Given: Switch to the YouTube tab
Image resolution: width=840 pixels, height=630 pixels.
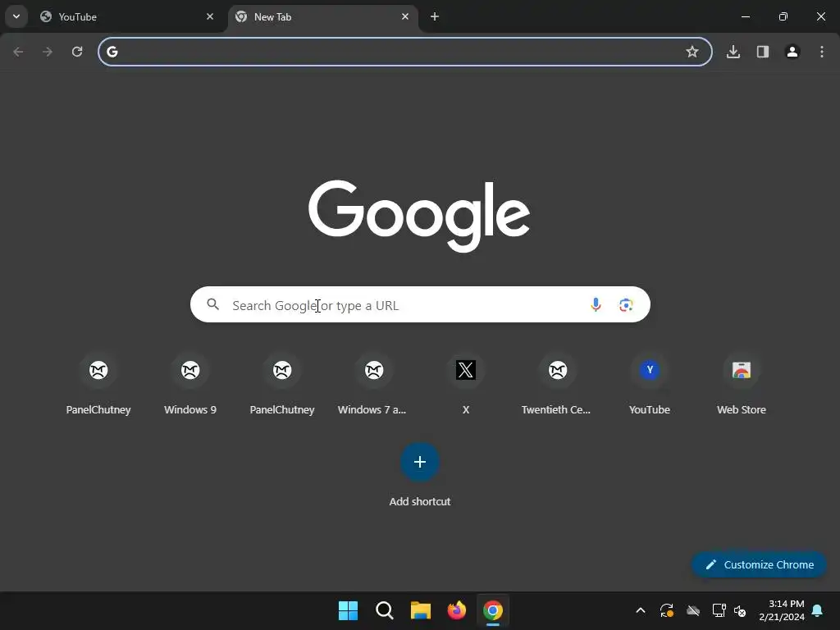Looking at the screenshot, I should (126, 16).
